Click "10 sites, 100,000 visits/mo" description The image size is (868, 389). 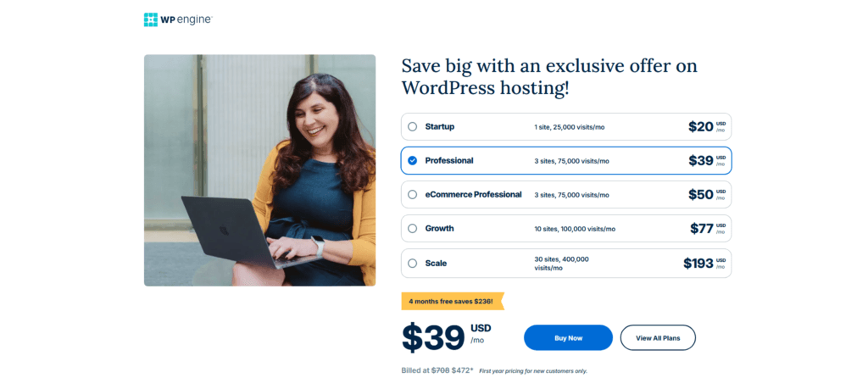(575, 229)
